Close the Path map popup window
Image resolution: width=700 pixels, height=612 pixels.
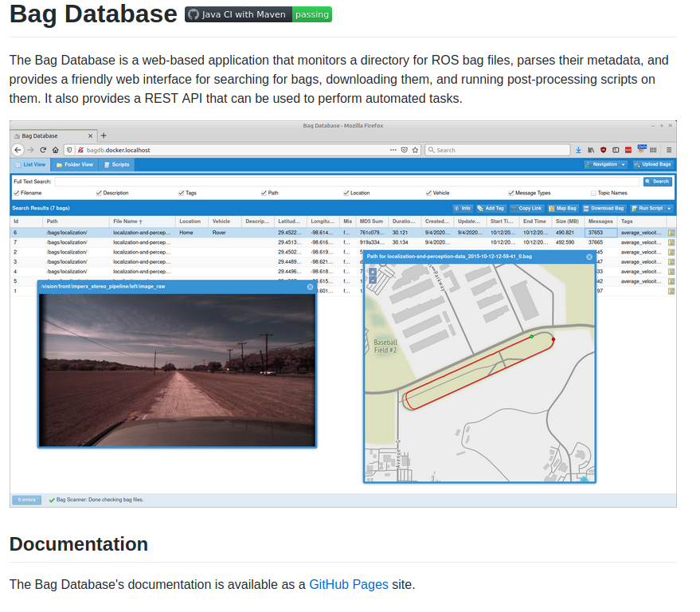pos(589,257)
